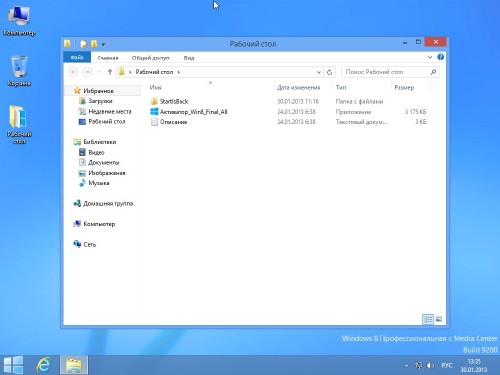
Task: Click the speaker volume tray icon
Action: pos(430,365)
